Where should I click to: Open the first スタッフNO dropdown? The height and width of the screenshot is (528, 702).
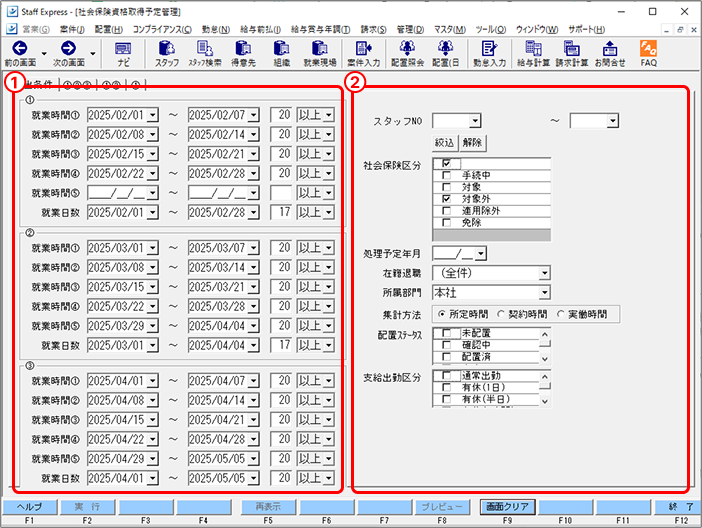(x=475, y=120)
